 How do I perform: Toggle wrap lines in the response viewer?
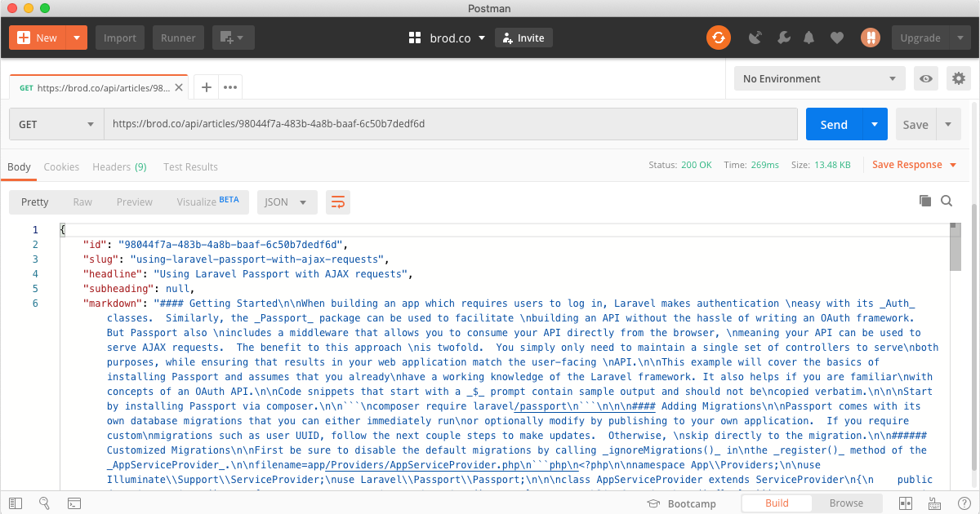click(338, 201)
